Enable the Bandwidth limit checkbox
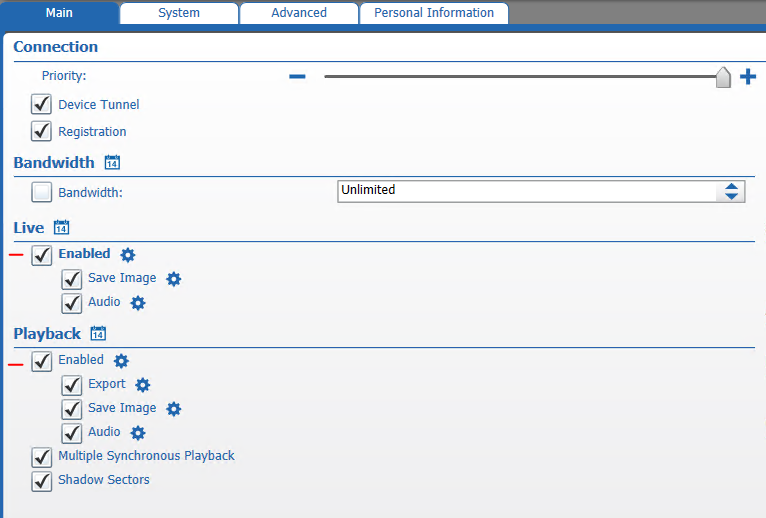The width and height of the screenshot is (766, 518). pyautogui.click(x=42, y=192)
